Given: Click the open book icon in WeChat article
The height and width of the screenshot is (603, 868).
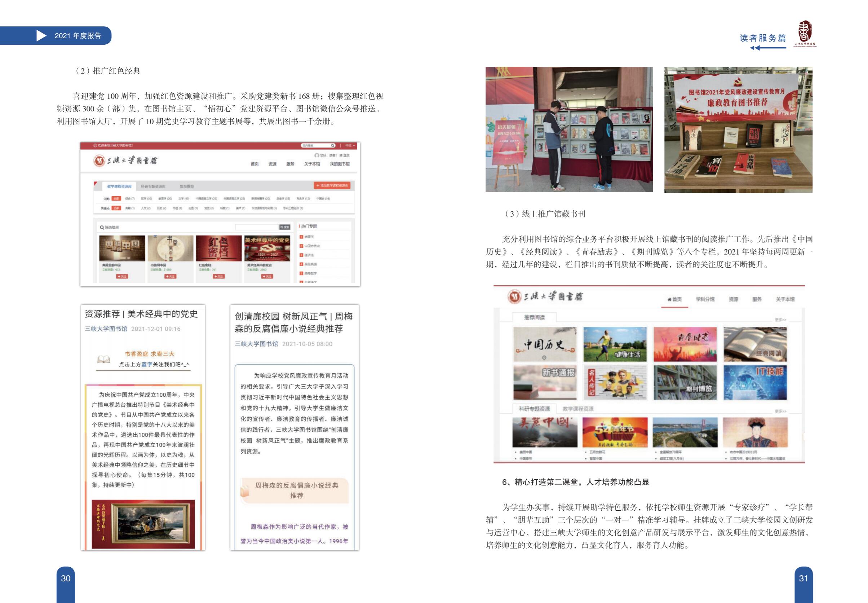Looking at the screenshot, I should (103, 359).
